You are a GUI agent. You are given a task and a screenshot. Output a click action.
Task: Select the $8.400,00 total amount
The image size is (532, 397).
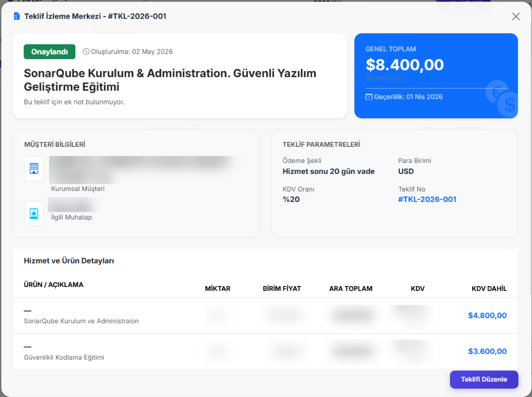click(404, 65)
